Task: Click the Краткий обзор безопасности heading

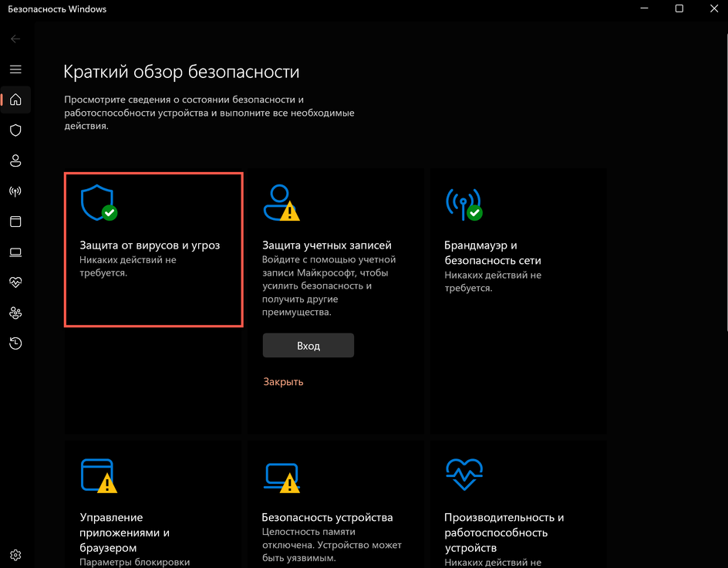Action: tap(181, 72)
